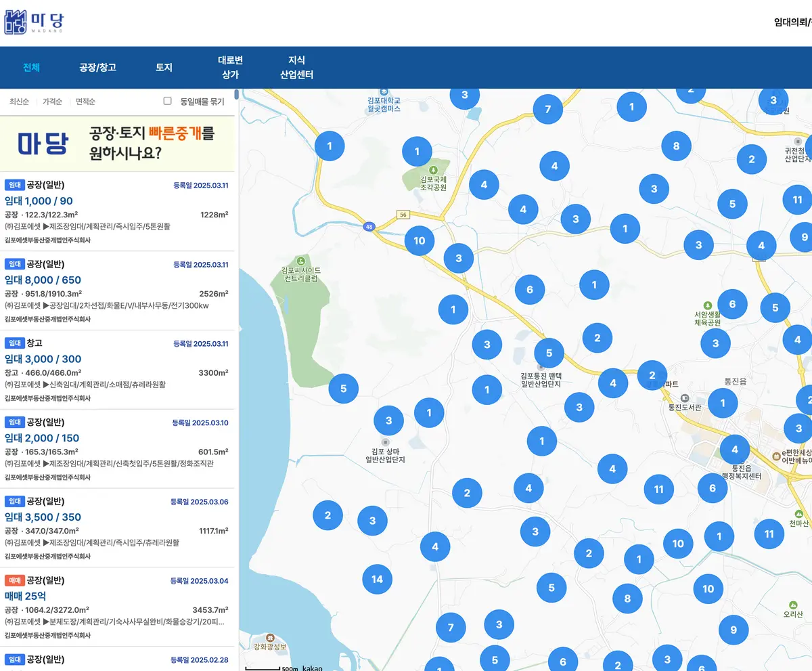Sort listings by 가격순
Image resolution: width=812 pixels, height=671 pixels.
click(x=54, y=101)
